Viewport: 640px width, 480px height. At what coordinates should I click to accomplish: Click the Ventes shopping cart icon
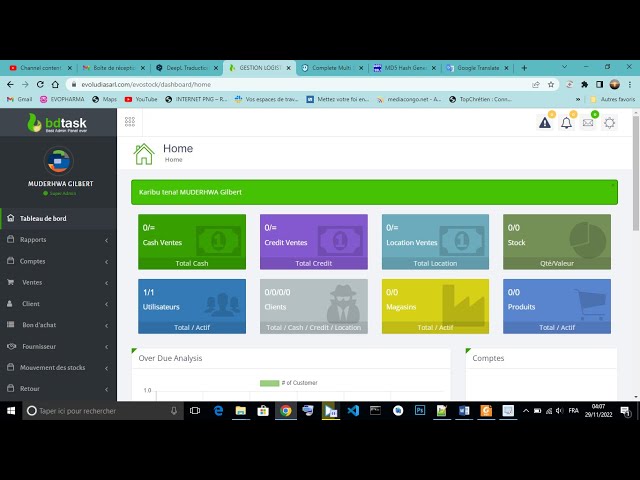(x=11, y=282)
